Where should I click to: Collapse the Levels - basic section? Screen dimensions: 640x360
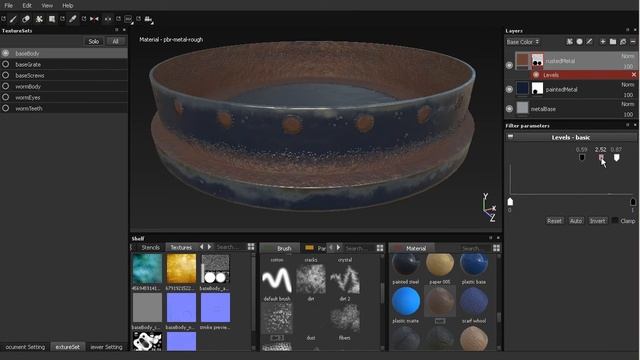click(510, 137)
